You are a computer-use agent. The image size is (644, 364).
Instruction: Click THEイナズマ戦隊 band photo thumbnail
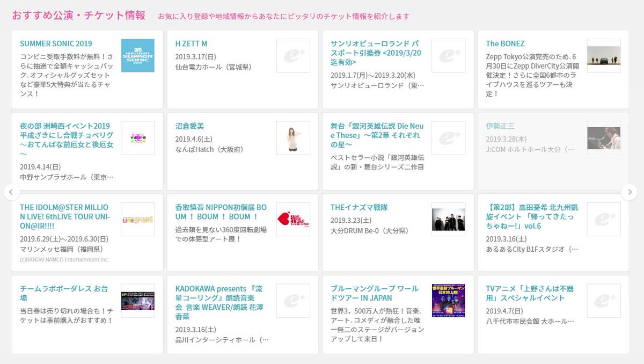[x=449, y=219]
